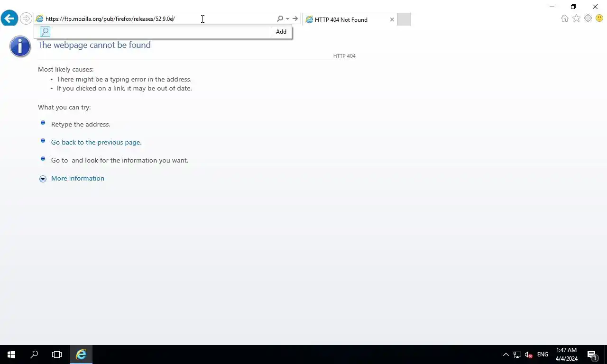Open Task View from taskbar
This screenshot has height=364, width=607.
click(57, 355)
